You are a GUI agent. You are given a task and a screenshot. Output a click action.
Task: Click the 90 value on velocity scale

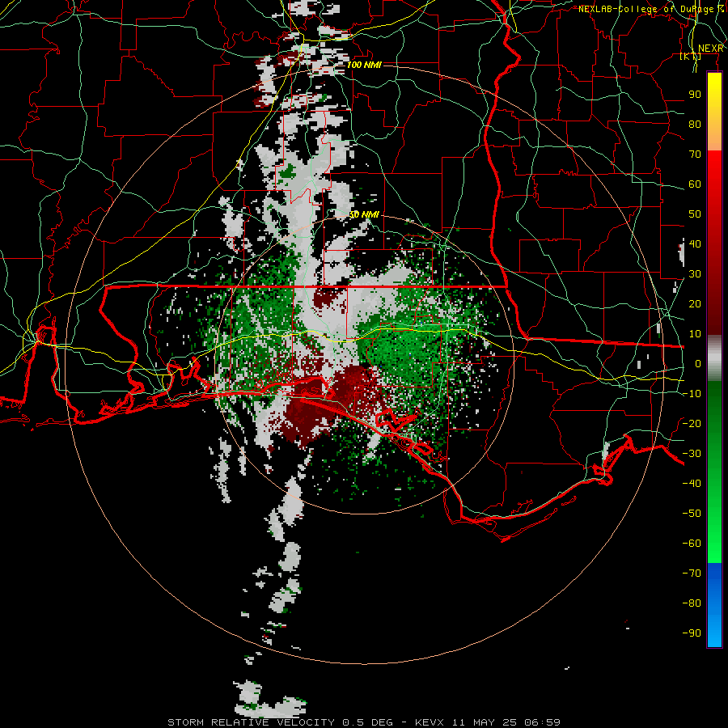click(695, 95)
